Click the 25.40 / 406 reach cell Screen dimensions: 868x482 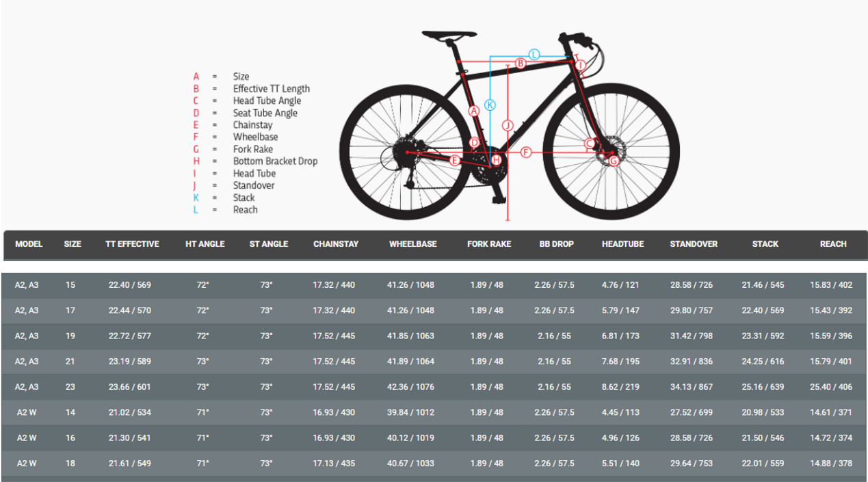(831, 387)
